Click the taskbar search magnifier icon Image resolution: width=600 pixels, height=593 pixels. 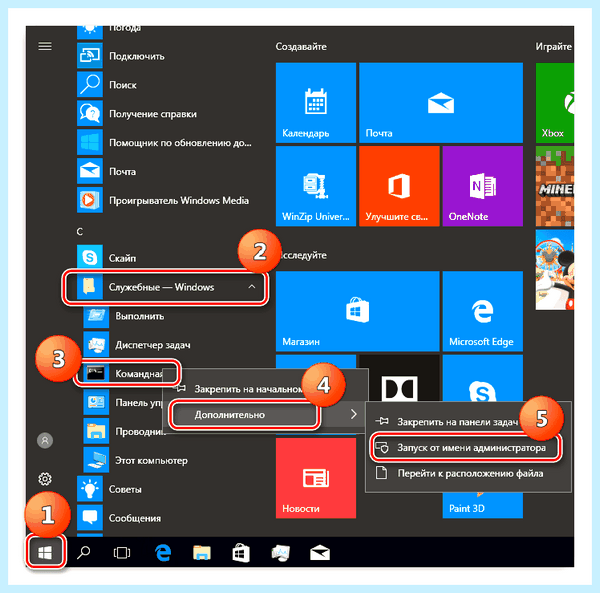(83, 552)
